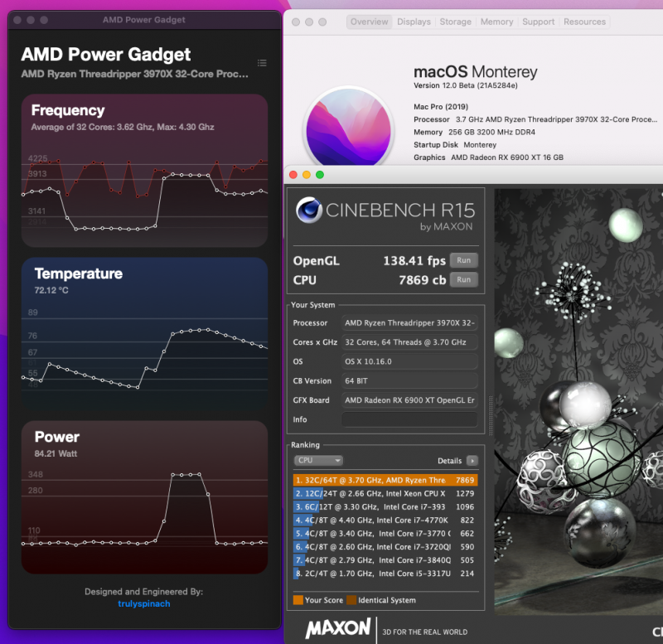This screenshot has width=663, height=644.
Task: Click the Cores x GHz field
Action: click(x=409, y=342)
